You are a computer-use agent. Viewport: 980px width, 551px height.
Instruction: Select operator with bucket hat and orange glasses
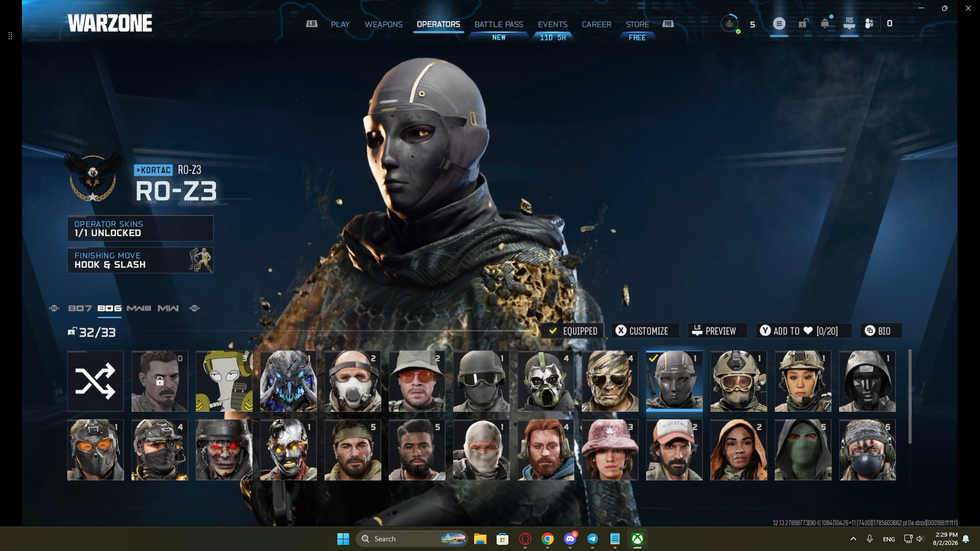point(417,381)
